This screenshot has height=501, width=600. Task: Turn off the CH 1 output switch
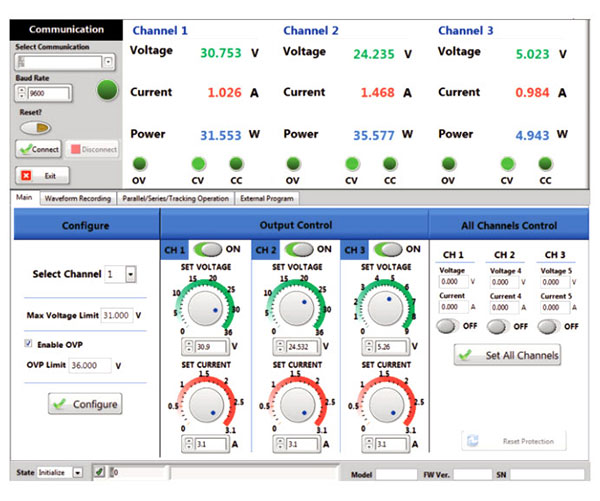tap(208, 250)
